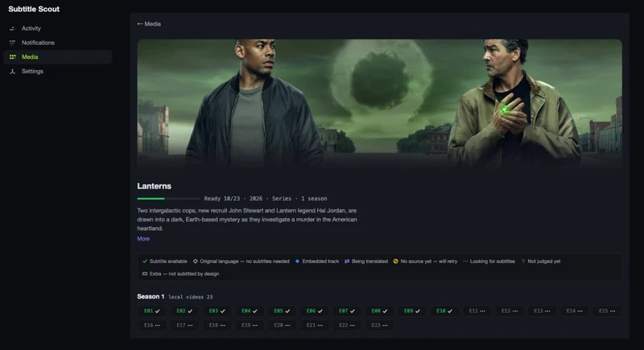Click the Extra not subtitled legend icon
Screen dimensions: 644x350
click(145, 274)
